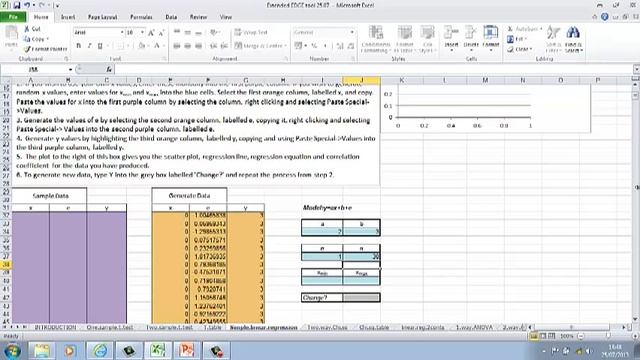Toggle Italic formatting

[89, 46]
